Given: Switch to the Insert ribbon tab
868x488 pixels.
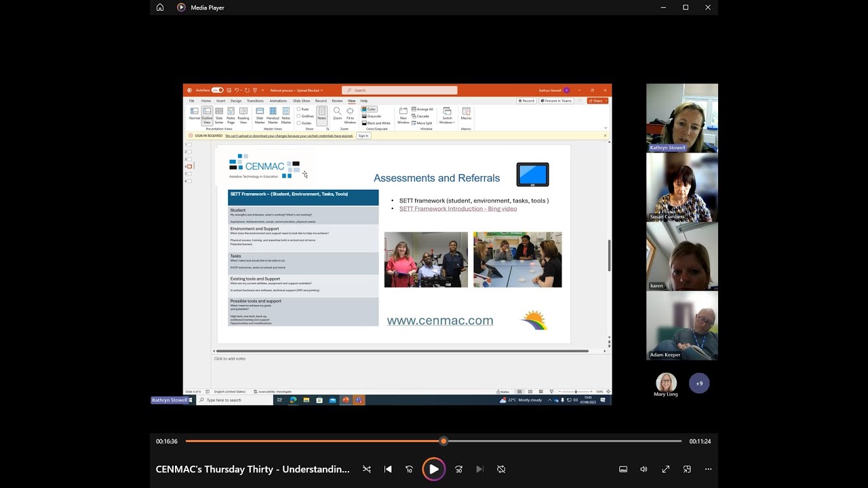Looking at the screenshot, I should (221, 100).
